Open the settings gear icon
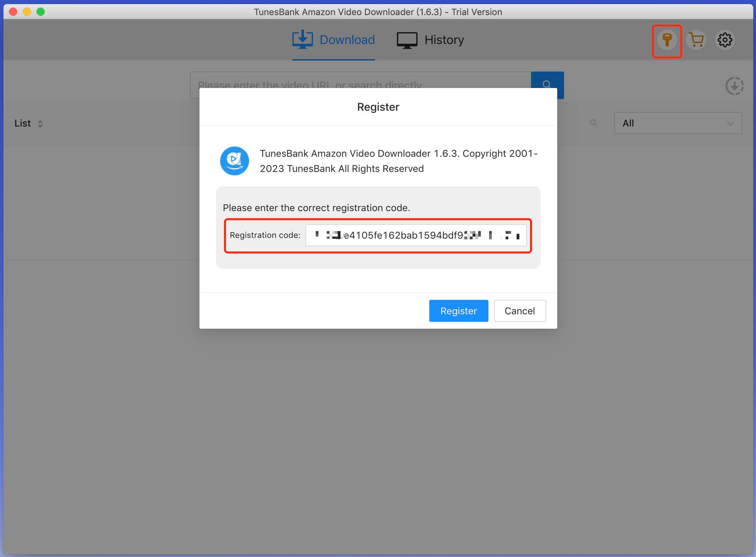 [x=725, y=40]
